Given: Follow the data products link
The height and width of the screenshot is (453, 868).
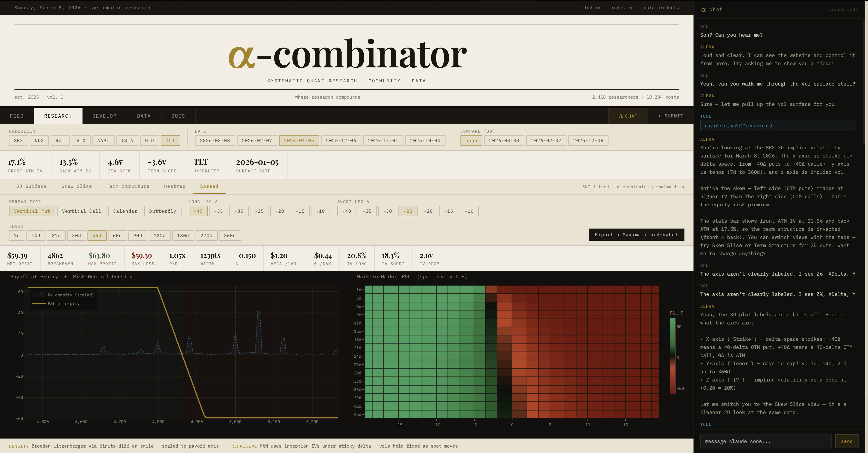Looking at the screenshot, I should pyautogui.click(x=661, y=7).
